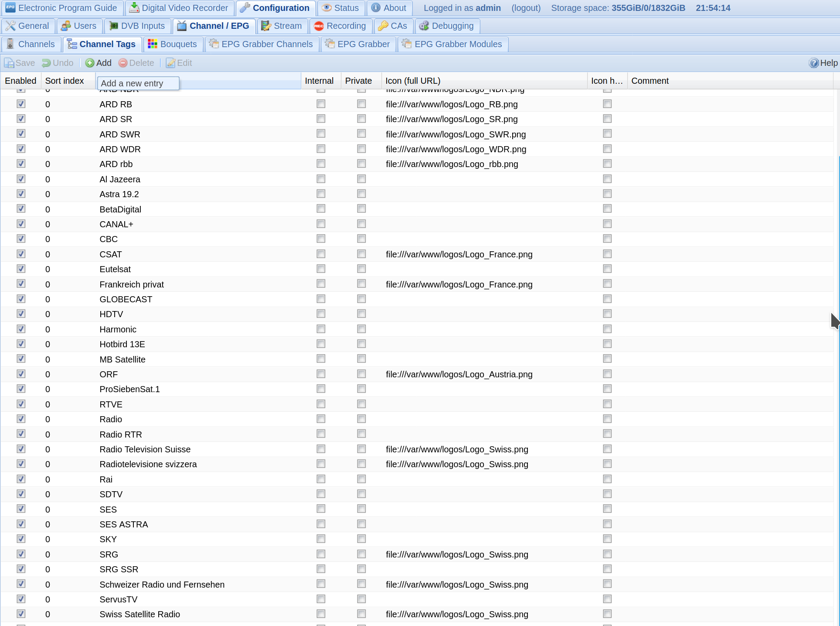The height and width of the screenshot is (626, 840).
Task: Open the EPG Grabber Modules tab
Action: coord(453,44)
